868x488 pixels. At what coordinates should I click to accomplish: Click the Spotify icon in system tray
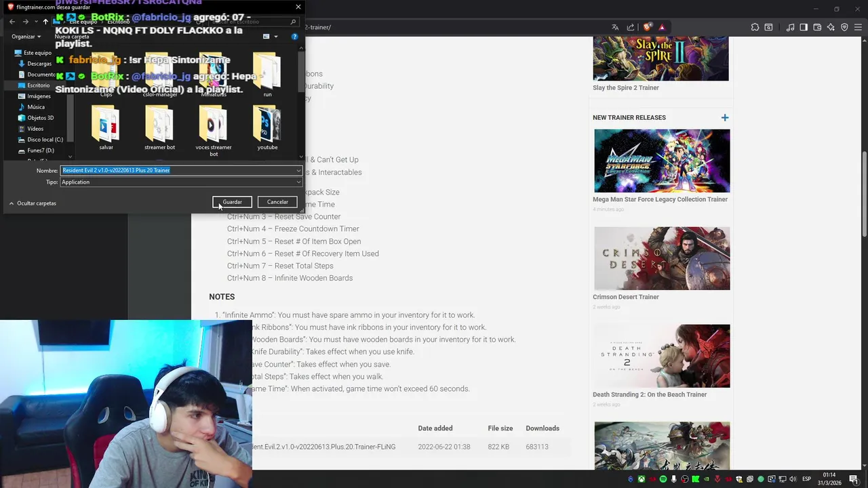click(663, 479)
